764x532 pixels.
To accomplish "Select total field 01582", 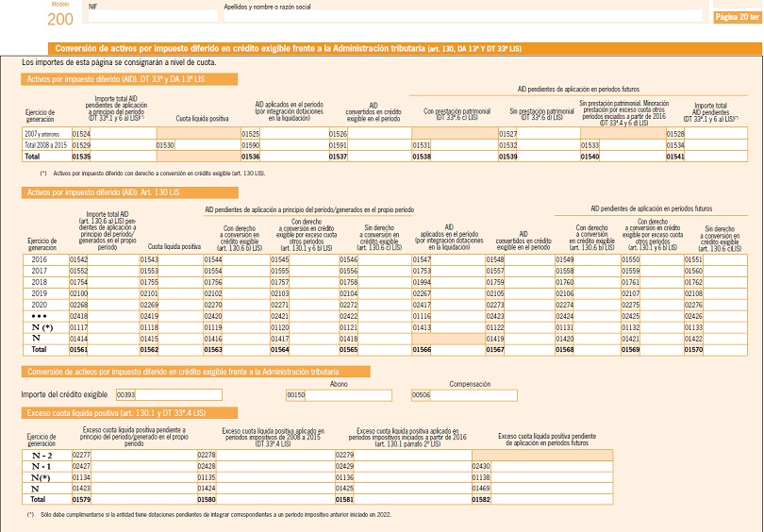I will (552, 499).
